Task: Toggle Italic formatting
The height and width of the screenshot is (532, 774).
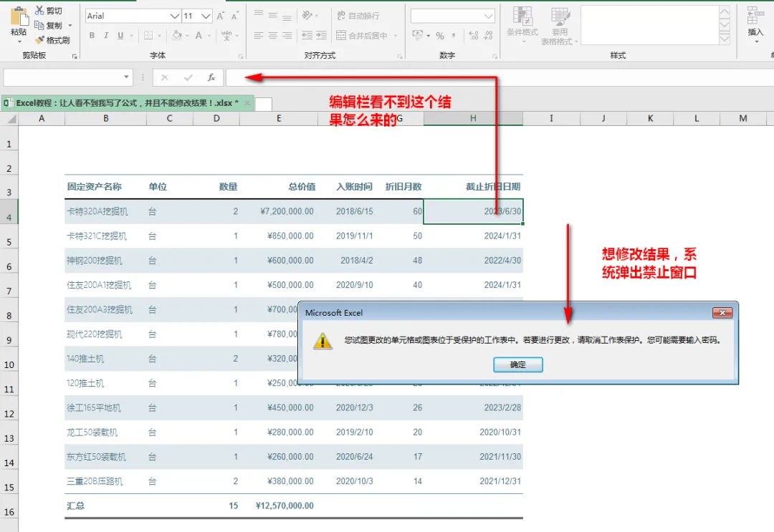Action: [x=105, y=36]
